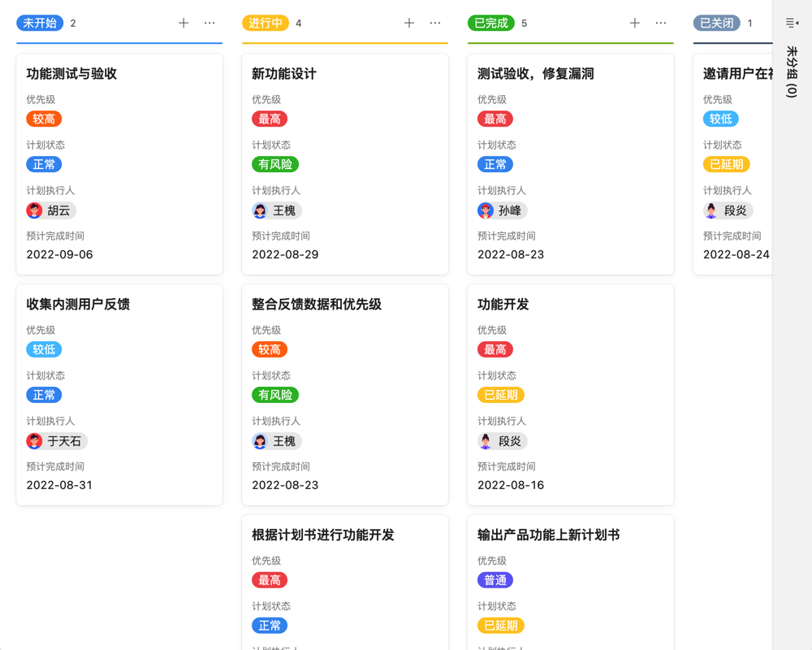This screenshot has width=812, height=650.
Task: Click 胡云's avatar on the 功能测试与验收 card
Action: tap(33, 210)
